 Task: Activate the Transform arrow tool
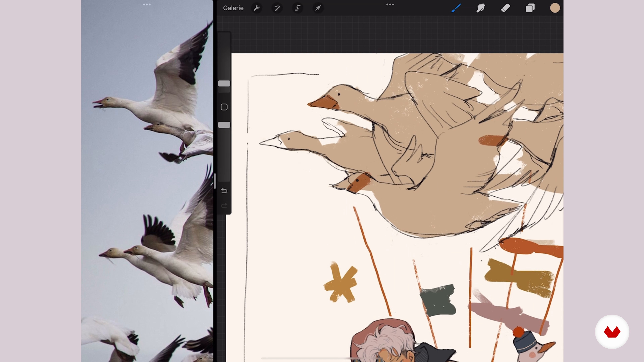pyautogui.click(x=318, y=8)
